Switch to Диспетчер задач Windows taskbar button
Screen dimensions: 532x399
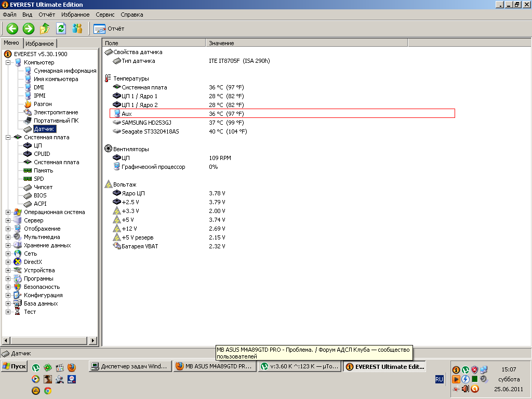(130, 366)
